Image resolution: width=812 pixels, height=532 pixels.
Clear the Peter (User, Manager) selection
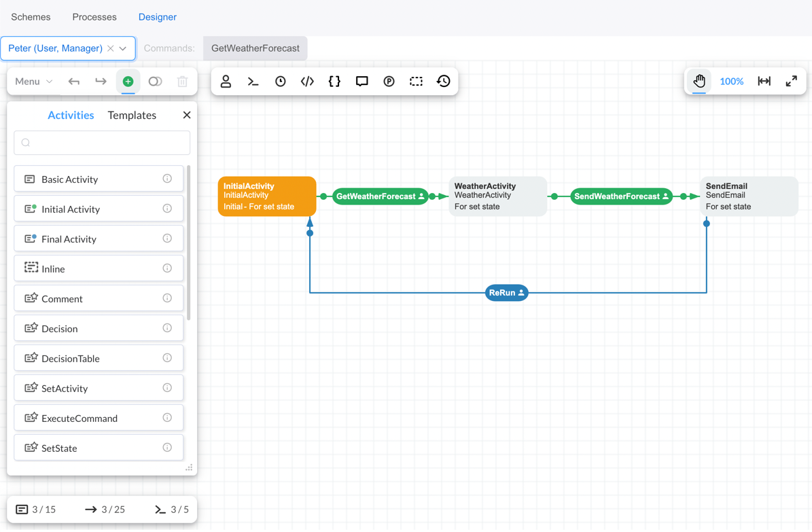(110, 48)
